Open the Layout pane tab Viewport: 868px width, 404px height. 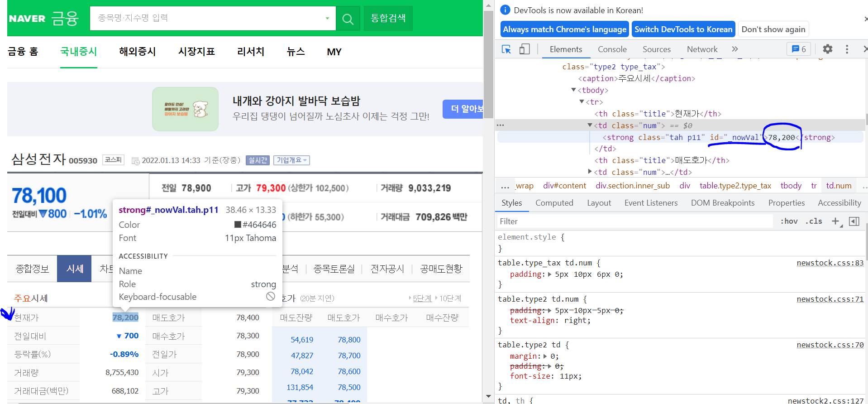click(x=599, y=203)
